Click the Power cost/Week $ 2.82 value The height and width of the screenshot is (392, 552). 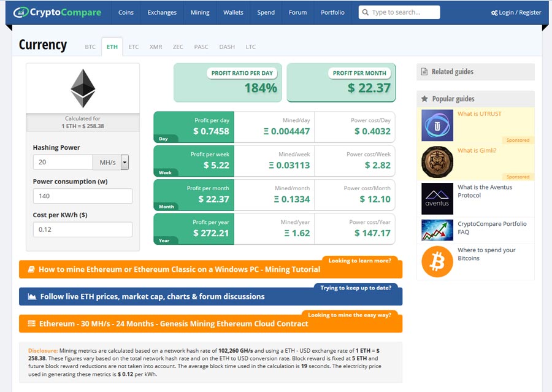(378, 165)
